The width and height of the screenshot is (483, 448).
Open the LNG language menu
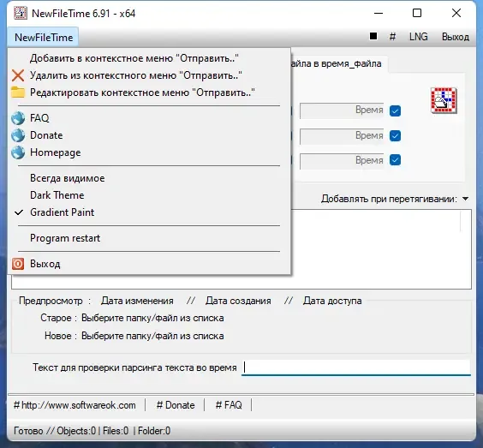tap(418, 37)
